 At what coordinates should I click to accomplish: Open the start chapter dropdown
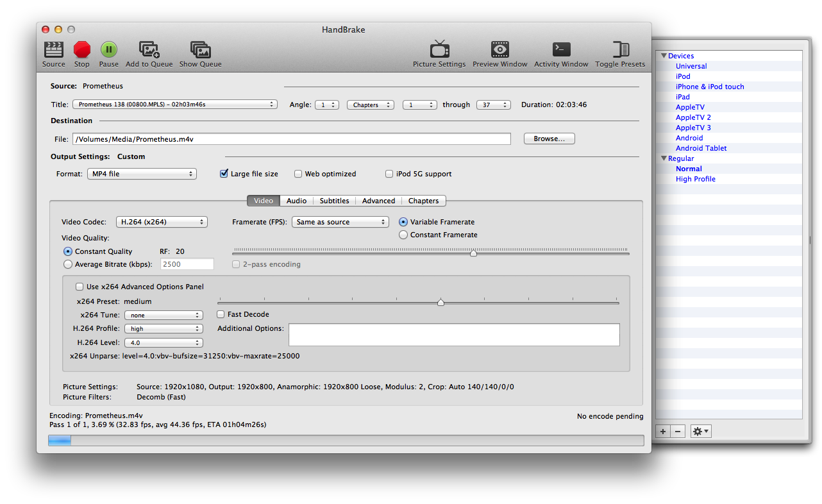click(x=420, y=105)
